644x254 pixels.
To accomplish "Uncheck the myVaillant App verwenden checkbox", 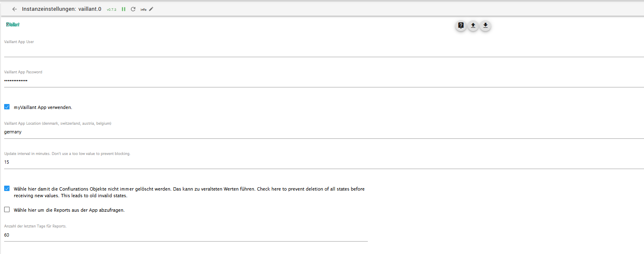I will tap(7, 107).
